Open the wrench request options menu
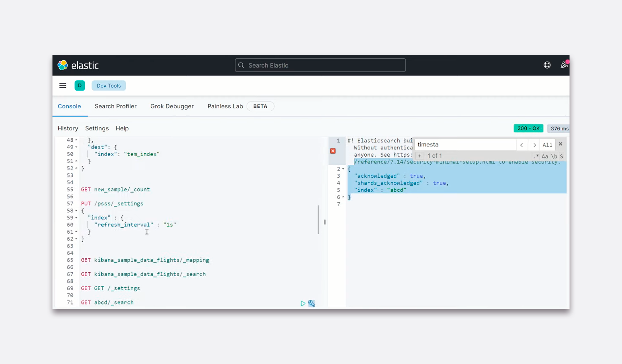Viewport: 622px width, 364px height. pyautogui.click(x=312, y=303)
